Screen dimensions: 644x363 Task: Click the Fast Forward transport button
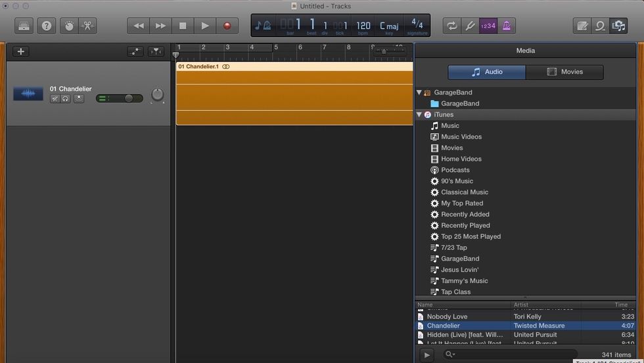coord(160,26)
